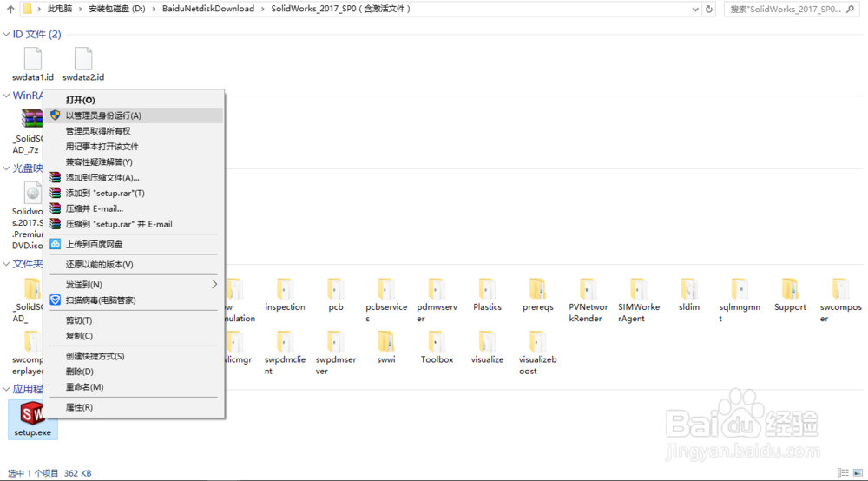Choose 管理员取得所有权 menu entry
The image size is (868, 481).
[x=134, y=131]
